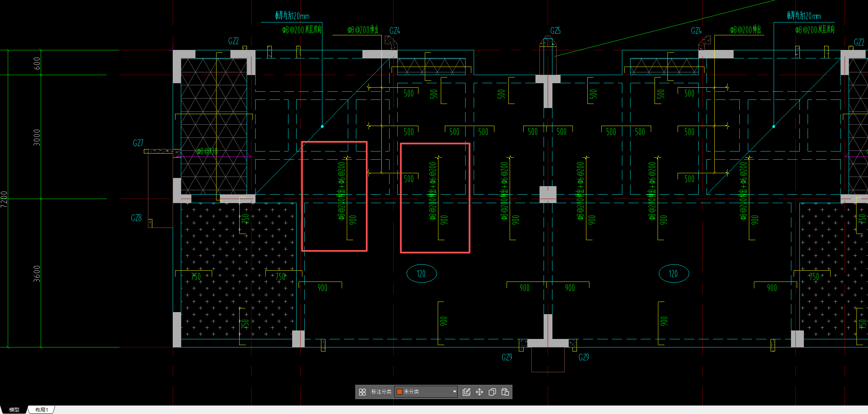Click the right 120 thickness ellipse

click(674, 274)
